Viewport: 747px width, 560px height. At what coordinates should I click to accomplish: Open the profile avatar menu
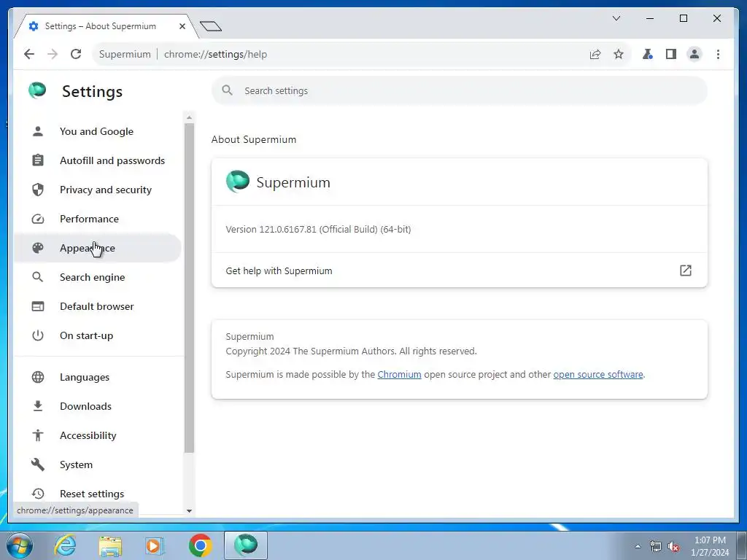tap(694, 54)
